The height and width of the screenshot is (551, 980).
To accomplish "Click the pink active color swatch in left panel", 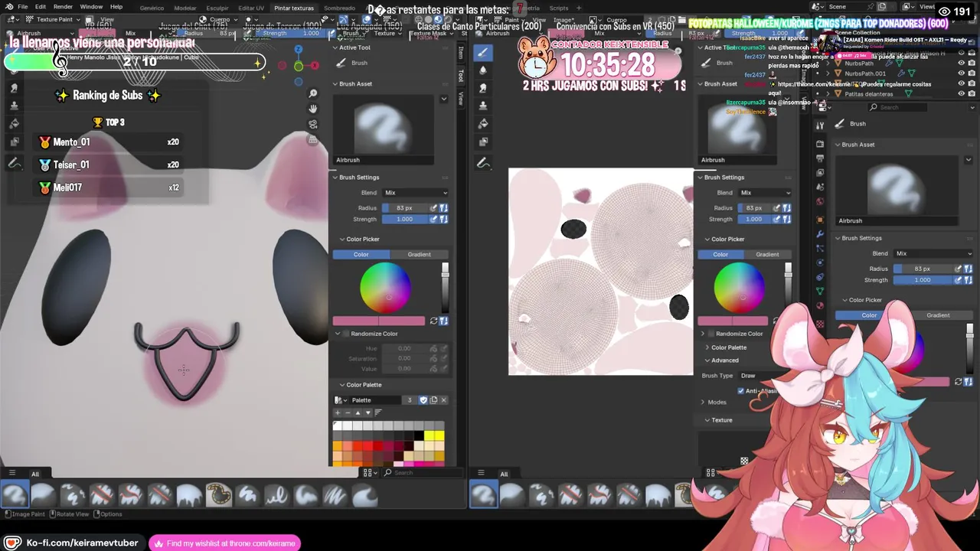I will (379, 321).
